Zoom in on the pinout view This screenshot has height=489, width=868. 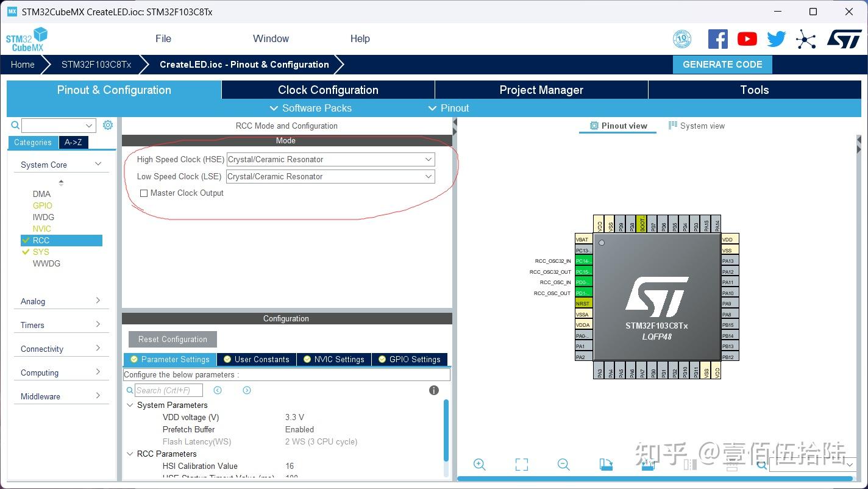[x=480, y=465]
